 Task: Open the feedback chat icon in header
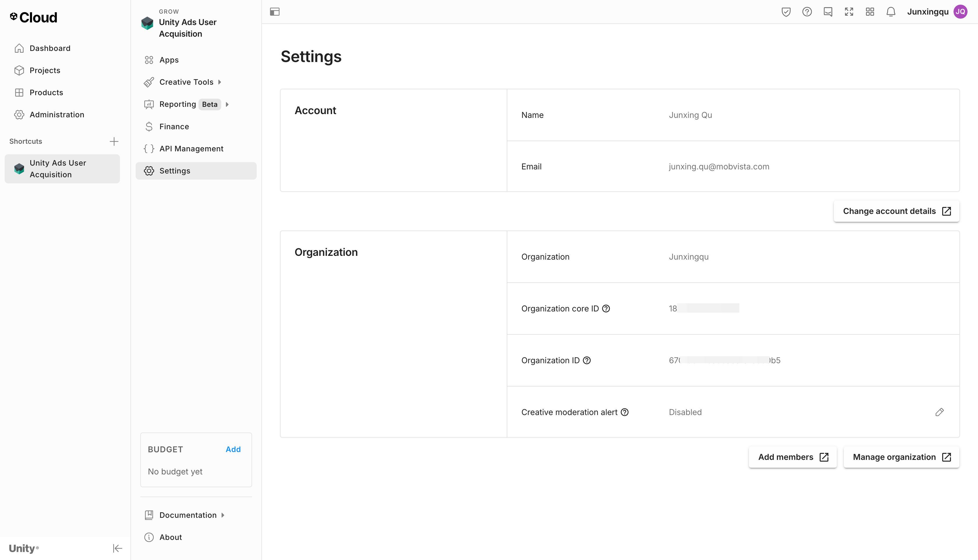[x=828, y=12]
